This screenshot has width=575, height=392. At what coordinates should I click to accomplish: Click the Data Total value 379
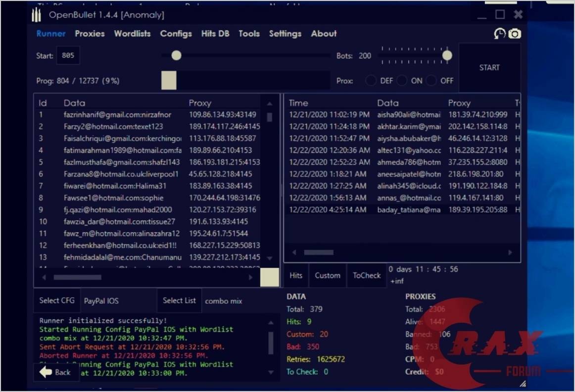click(316, 309)
